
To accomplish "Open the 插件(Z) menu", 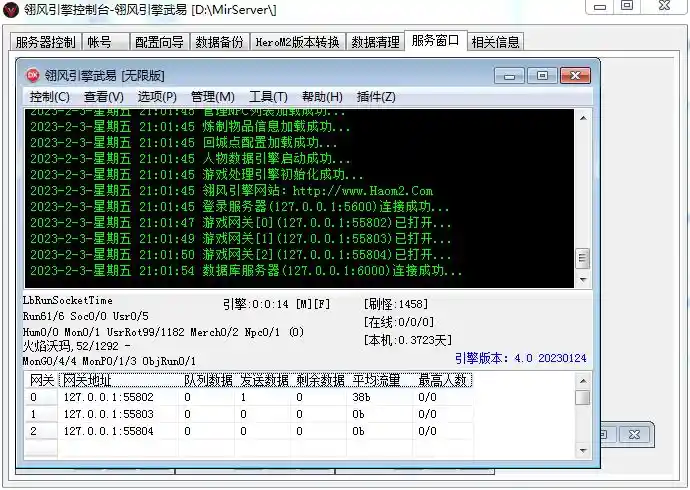I will [x=376, y=97].
